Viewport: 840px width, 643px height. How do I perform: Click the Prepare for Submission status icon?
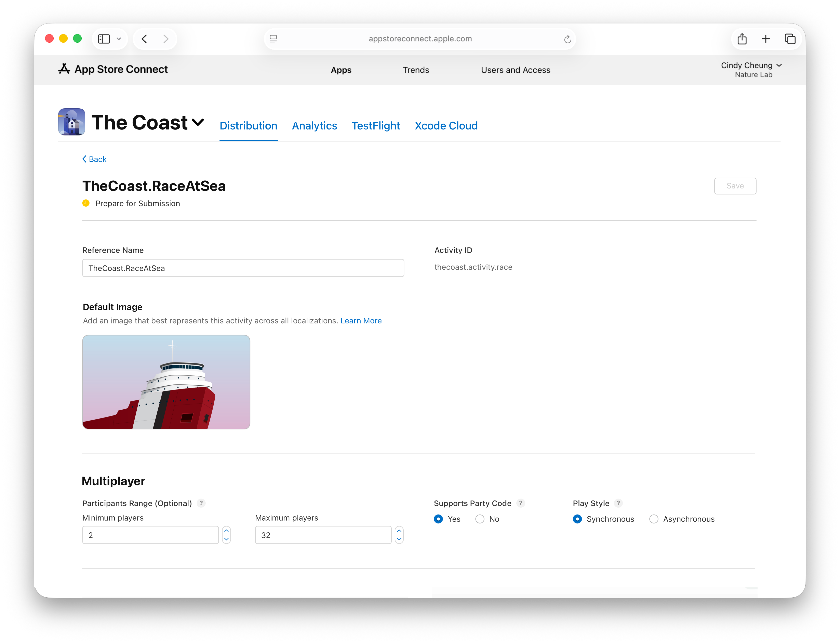coord(86,203)
